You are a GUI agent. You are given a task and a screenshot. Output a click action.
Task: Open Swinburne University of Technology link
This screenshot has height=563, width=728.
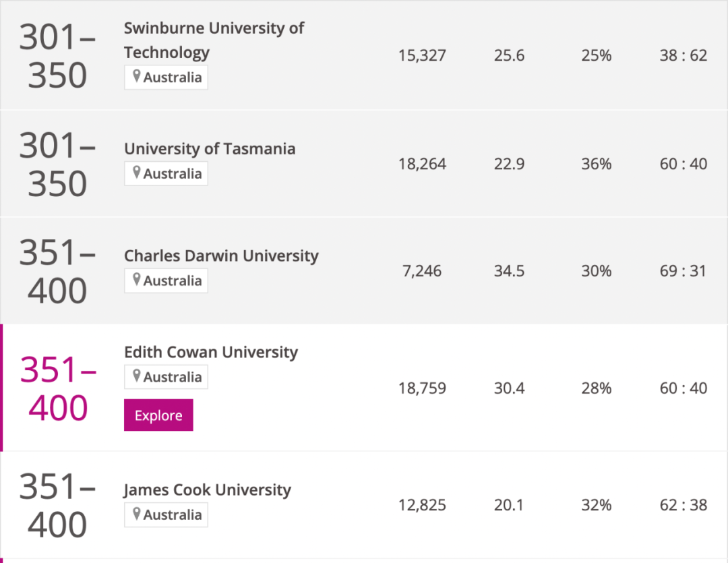click(x=214, y=40)
